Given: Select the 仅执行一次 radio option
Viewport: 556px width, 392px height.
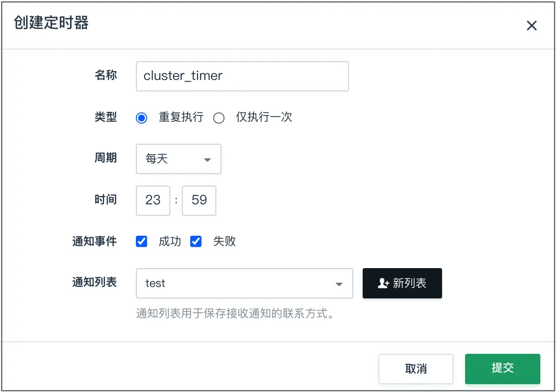Looking at the screenshot, I should point(219,118).
